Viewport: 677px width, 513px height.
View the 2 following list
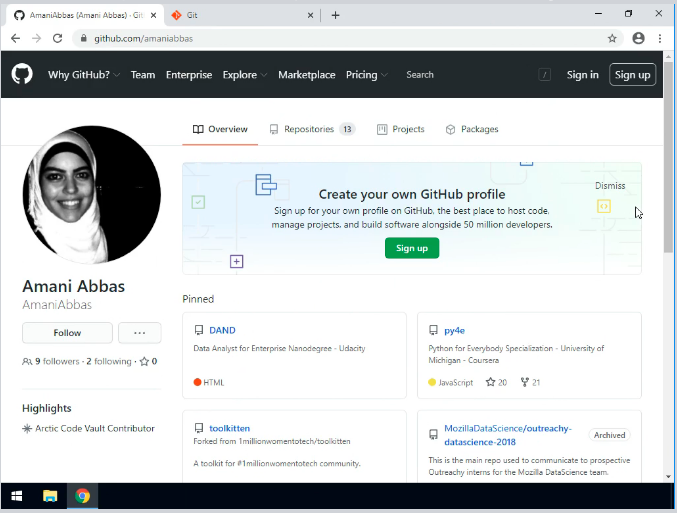[x=109, y=361]
